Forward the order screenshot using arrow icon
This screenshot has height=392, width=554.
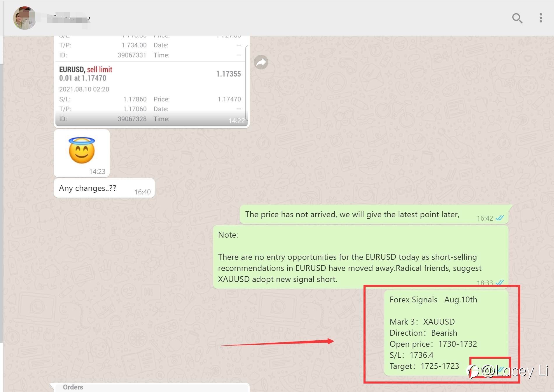261,62
